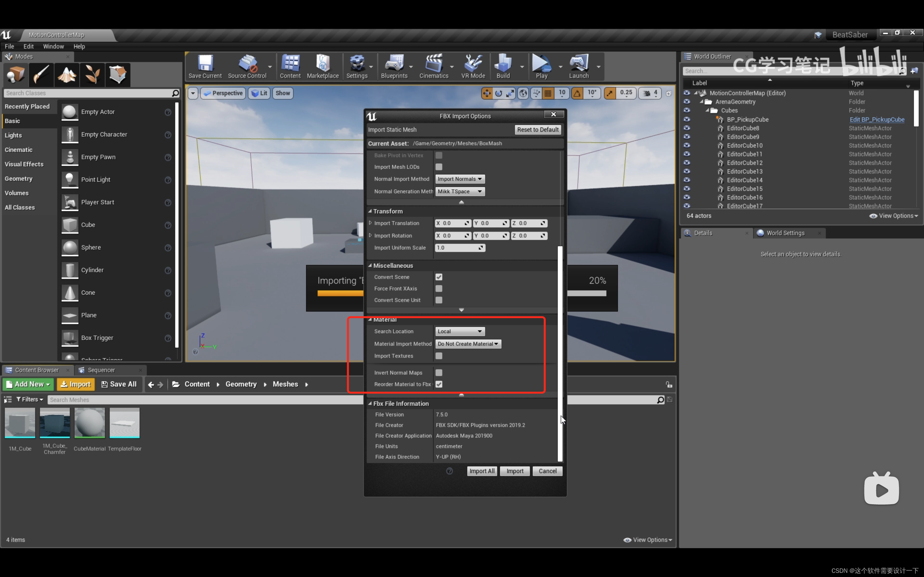Open the Material Import Method dropdown

click(468, 344)
